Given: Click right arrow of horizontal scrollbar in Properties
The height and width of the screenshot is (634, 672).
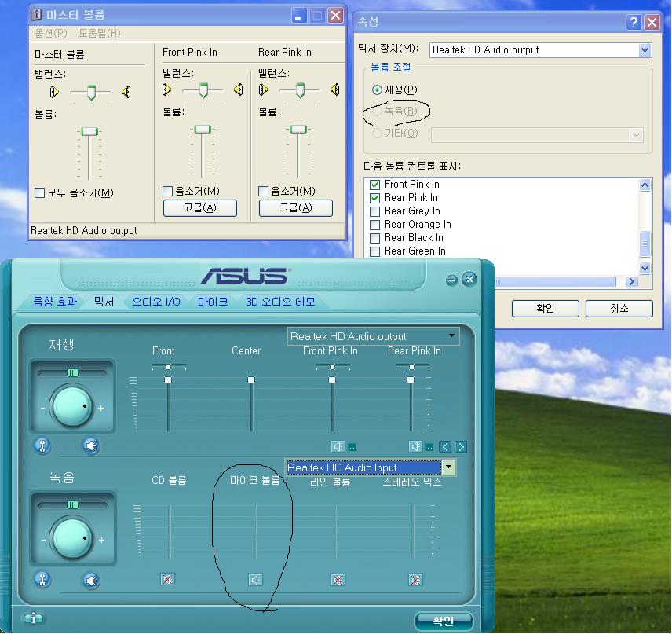Looking at the screenshot, I should pyautogui.click(x=631, y=282).
